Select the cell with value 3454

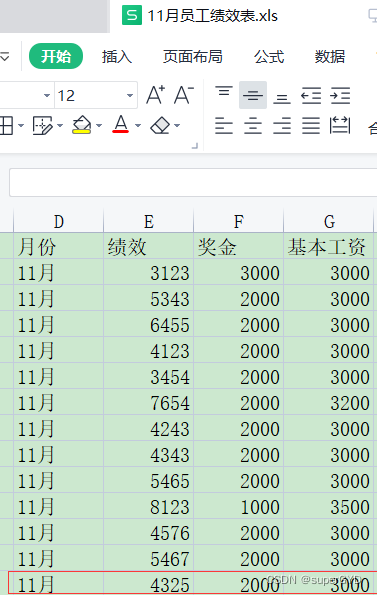click(149, 376)
